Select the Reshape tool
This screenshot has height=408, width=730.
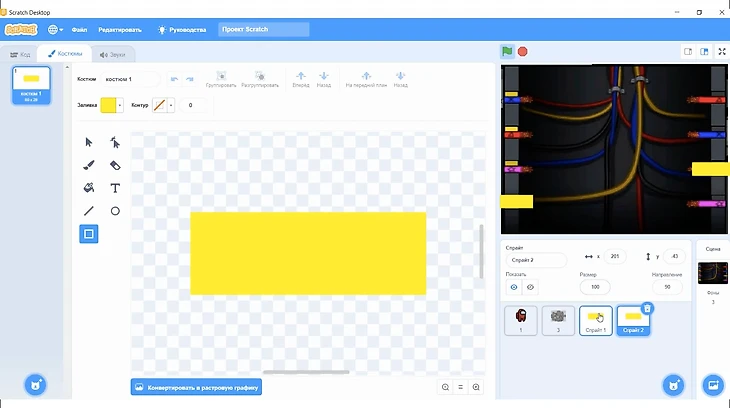pos(115,142)
